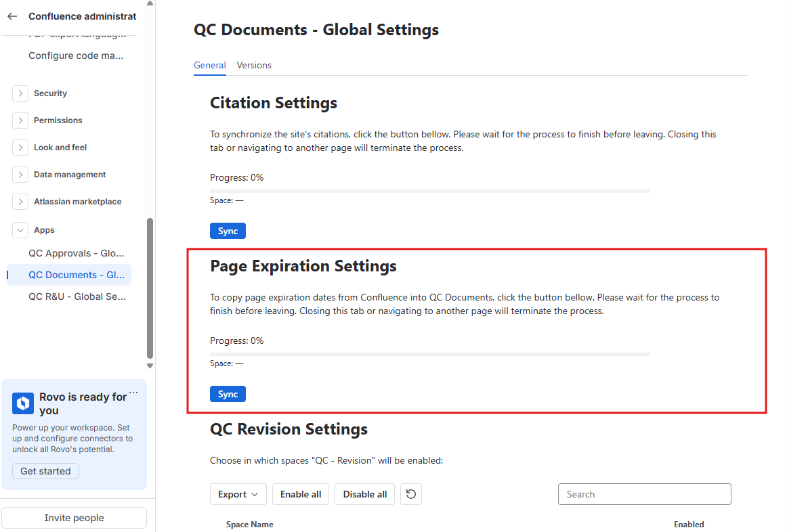Click the Rovo logo icon
Viewport: 787px width, 532px height.
[23, 403]
